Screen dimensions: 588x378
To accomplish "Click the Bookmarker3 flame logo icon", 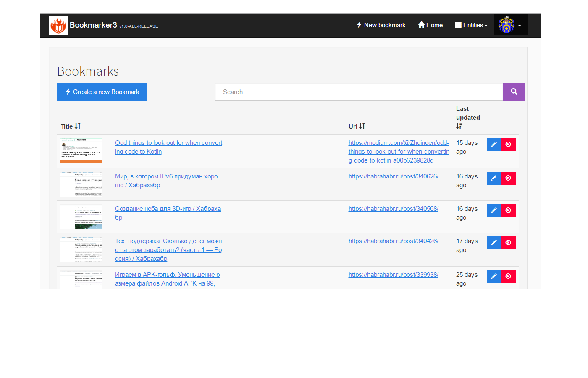I will pos(58,26).
